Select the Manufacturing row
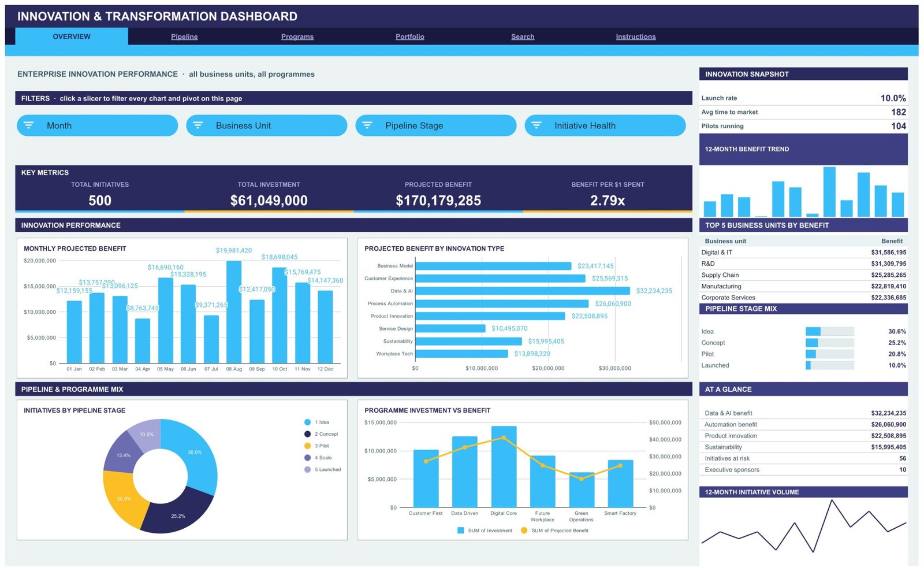This screenshot has width=924, height=571. [803, 286]
